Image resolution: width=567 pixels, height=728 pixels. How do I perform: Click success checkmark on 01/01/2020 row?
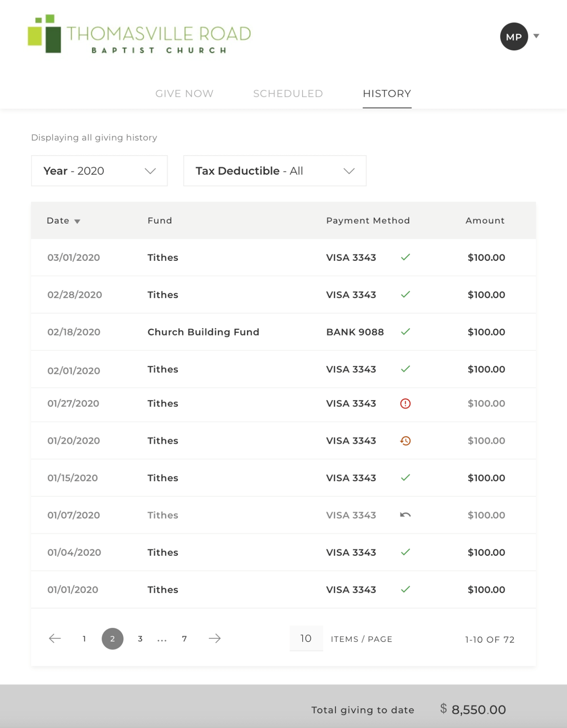pyautogui.click(x=405, y=590)
